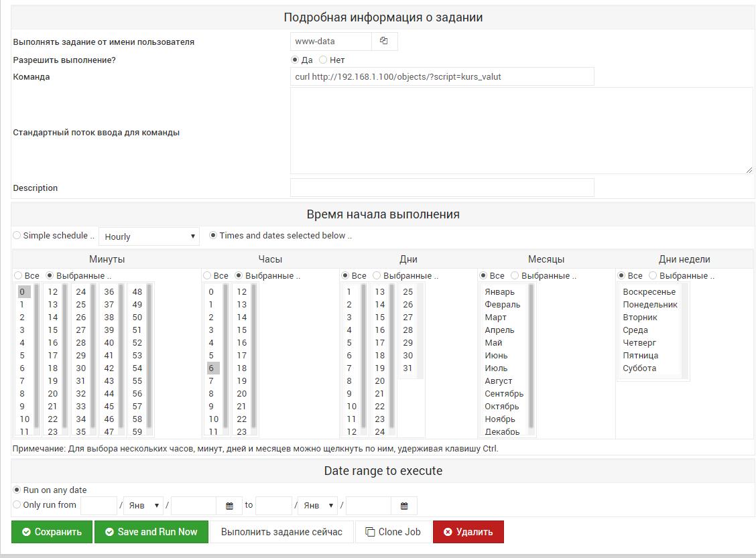Select hour 6 in the hours list
Image resolution: width=756 pixels, height=558 pixels.
213,368
